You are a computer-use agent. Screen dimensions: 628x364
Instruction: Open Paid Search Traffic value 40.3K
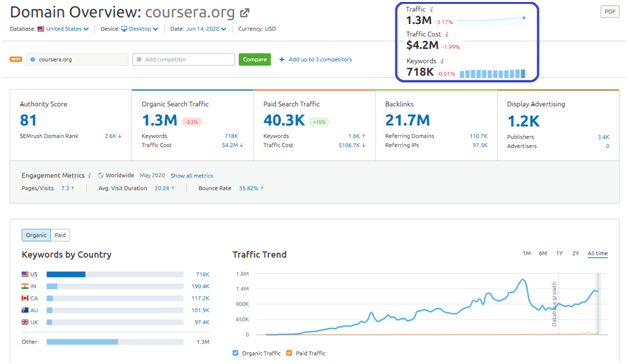click(x=284, y=120)
